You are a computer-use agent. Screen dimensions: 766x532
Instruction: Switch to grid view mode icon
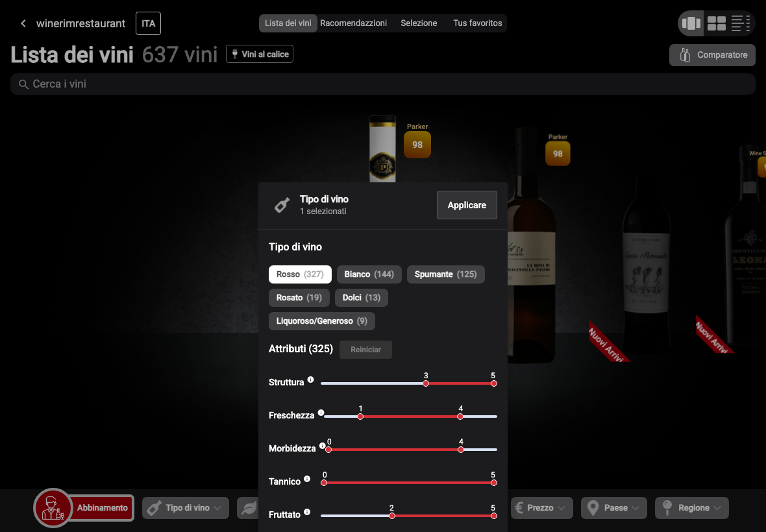pyautogui.click(x=716, y=23)
